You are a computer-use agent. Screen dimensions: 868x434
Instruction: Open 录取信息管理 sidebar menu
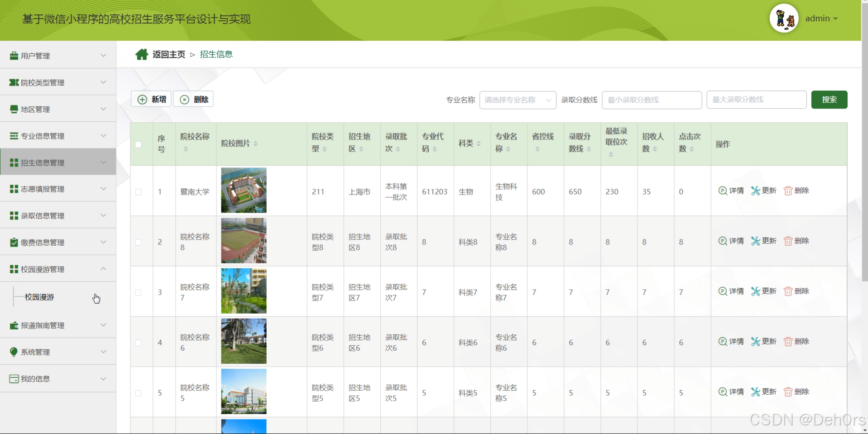[x=58, y=215]
